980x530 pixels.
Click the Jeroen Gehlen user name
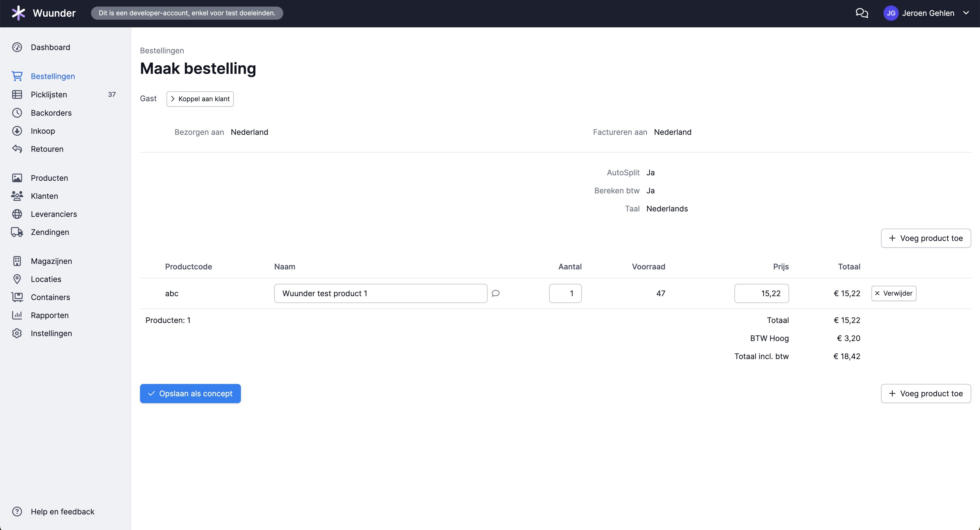[x=928, y=13]
